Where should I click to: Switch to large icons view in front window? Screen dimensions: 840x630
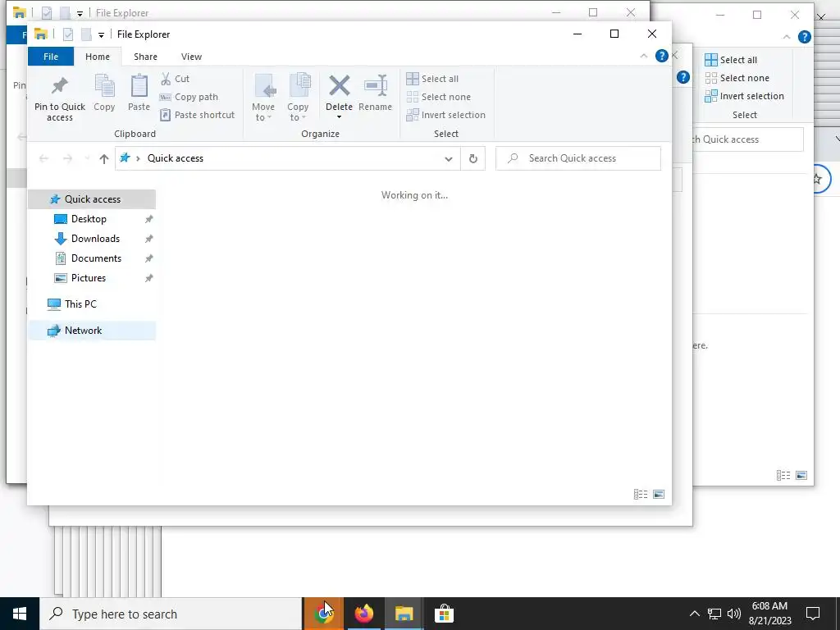tap(659, 495)
